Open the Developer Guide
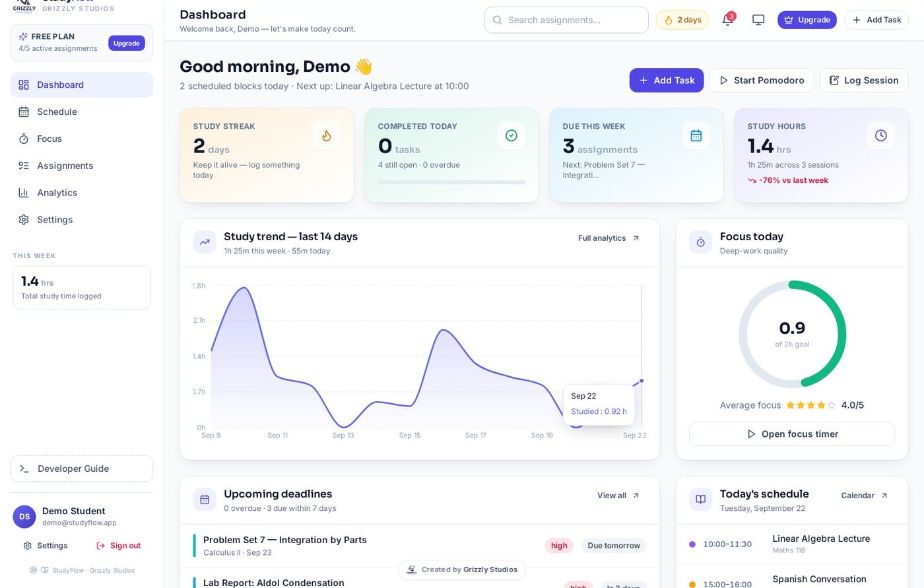 (82, 469)
